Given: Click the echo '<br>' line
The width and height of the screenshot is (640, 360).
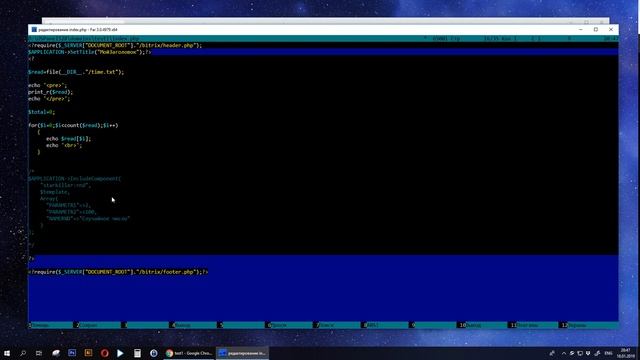Looking at the screenshot, I should coord(64,145).
